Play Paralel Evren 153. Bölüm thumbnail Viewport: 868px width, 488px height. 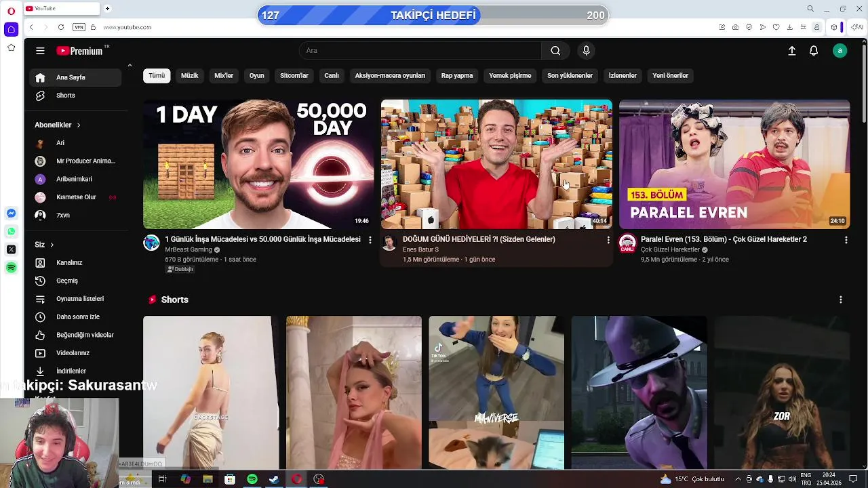pos(734,164)
